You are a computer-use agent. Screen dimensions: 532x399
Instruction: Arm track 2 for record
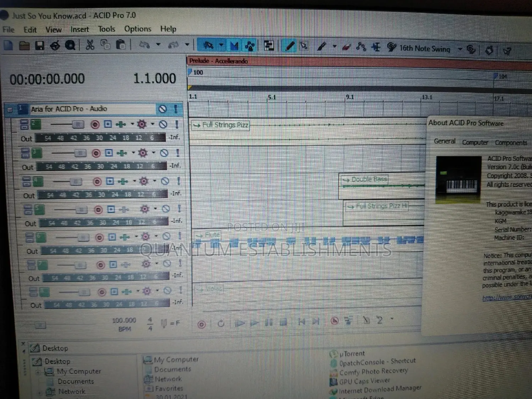pos(95,124)
